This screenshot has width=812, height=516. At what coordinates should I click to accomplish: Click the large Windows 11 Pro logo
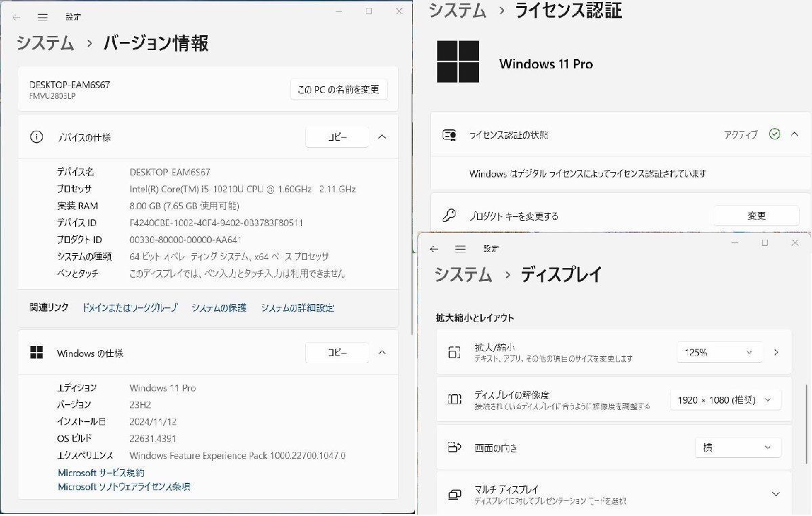458,62
